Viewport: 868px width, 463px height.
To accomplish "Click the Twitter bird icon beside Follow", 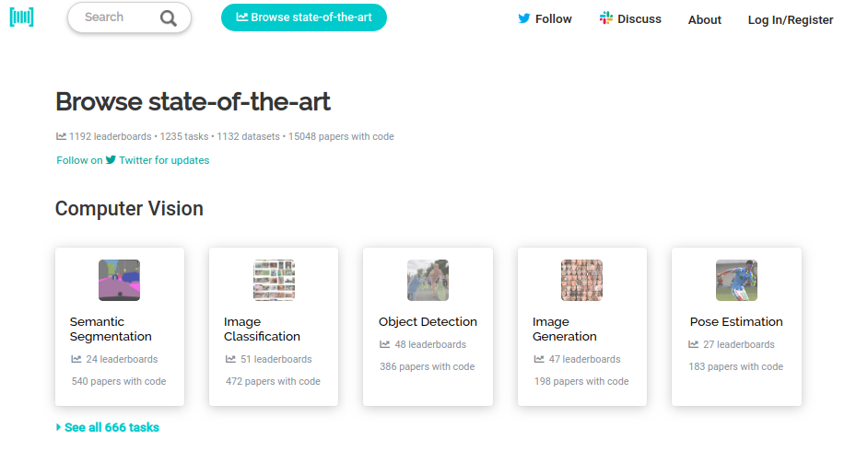I will 523,18.
